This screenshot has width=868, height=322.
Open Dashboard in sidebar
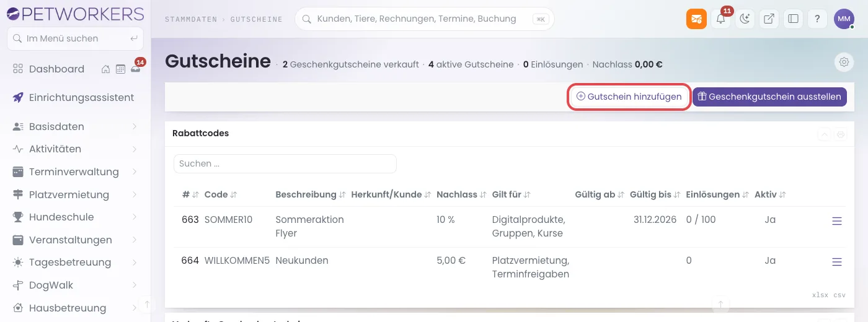click(56, 69)
